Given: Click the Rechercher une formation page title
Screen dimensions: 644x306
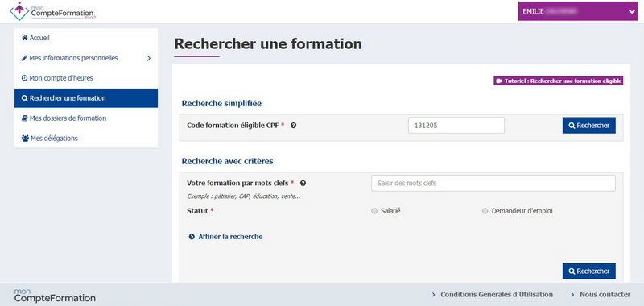Looking at the screenshot, I should (x=268, y=44).
